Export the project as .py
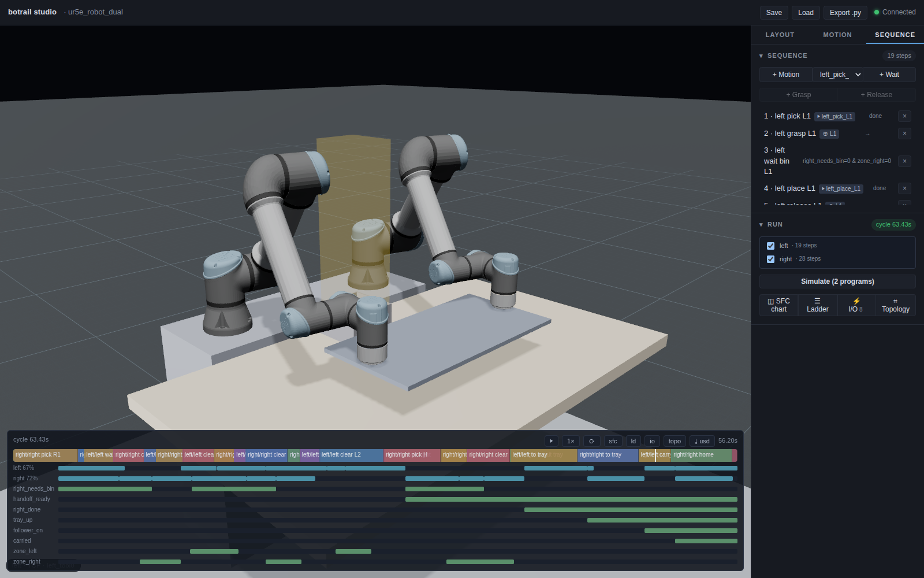 click(x=845, y=13)
